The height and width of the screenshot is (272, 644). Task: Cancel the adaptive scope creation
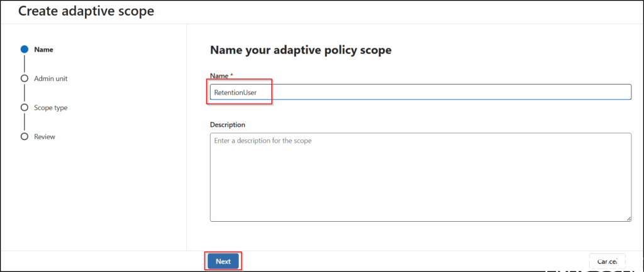coord(607,261)
